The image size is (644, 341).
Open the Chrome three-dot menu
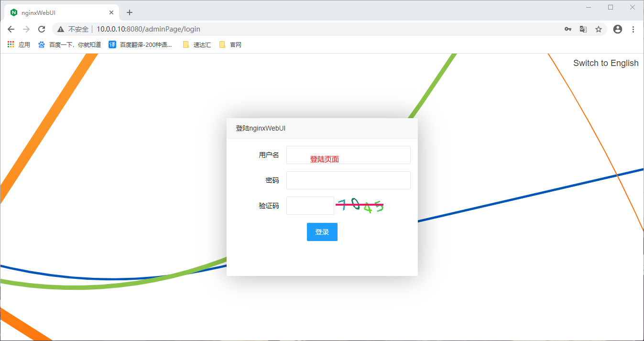(633, 29)
